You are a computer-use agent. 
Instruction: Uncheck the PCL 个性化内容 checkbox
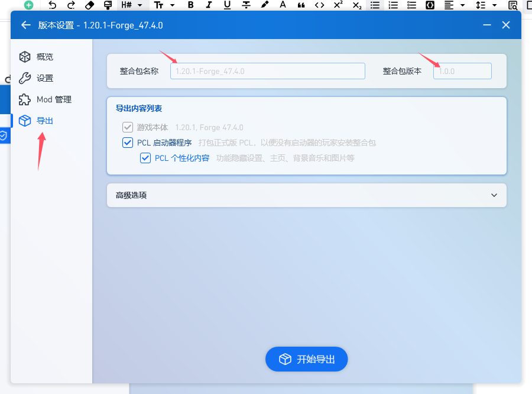pos(145,158)
